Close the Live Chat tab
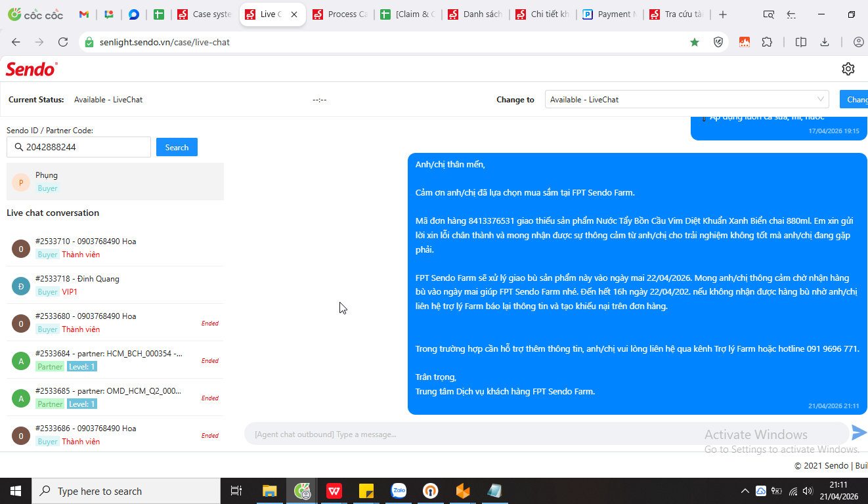868x504 pixels. coord(293,14)
